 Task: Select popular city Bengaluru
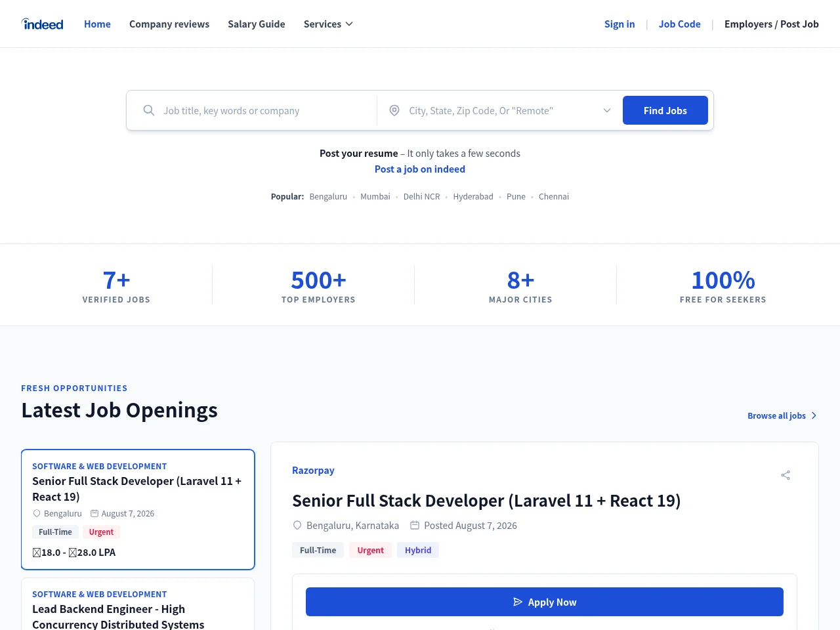coord(328,196)
